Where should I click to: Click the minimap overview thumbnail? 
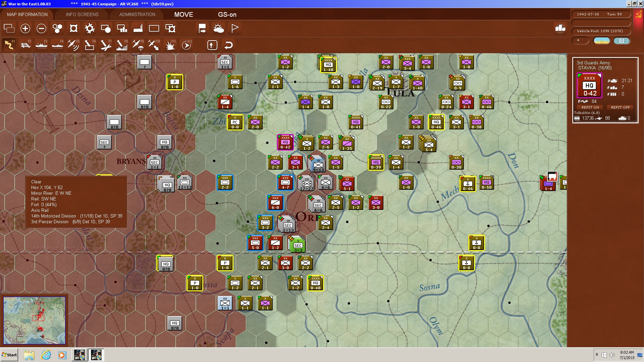[34, 320]
